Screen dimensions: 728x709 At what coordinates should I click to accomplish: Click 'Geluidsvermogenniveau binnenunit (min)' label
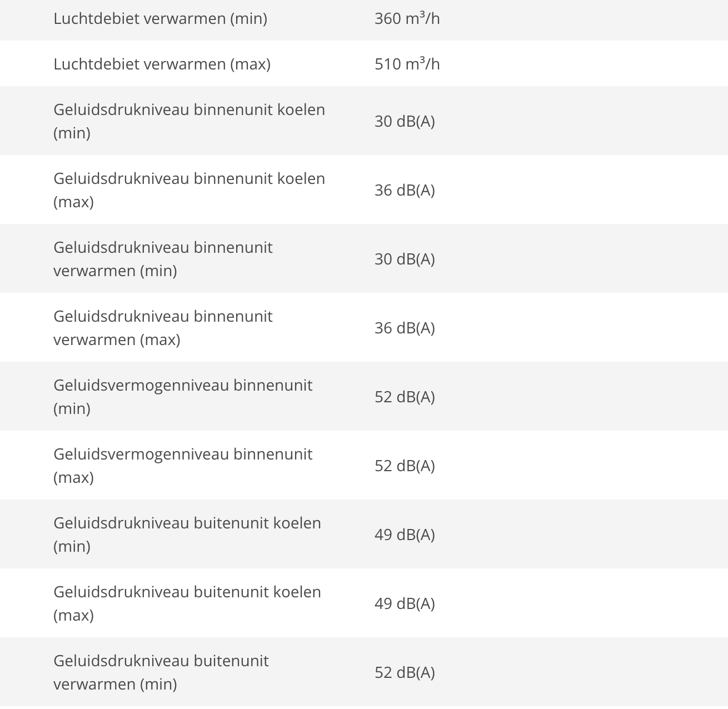(x=183, y=397)
